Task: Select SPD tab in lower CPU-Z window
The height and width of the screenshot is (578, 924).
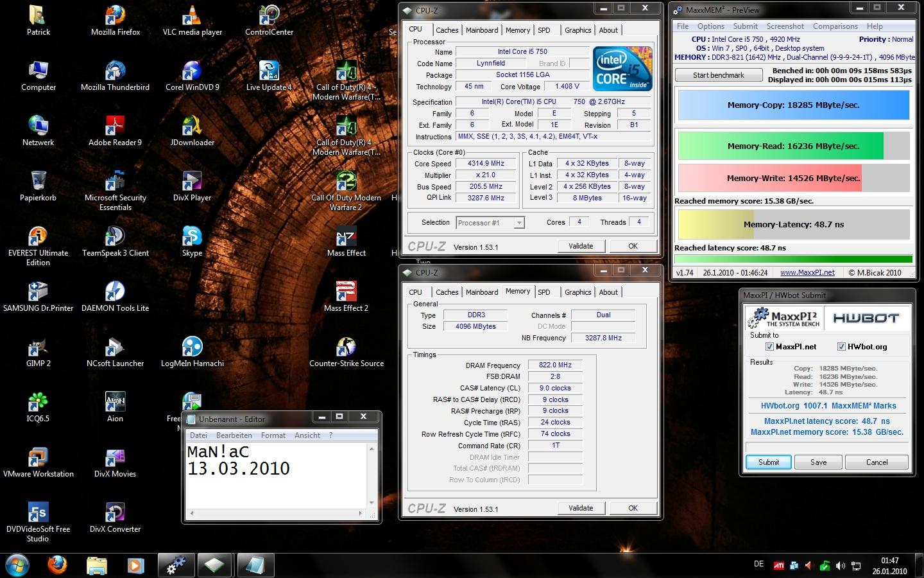Action: (544, 292)
